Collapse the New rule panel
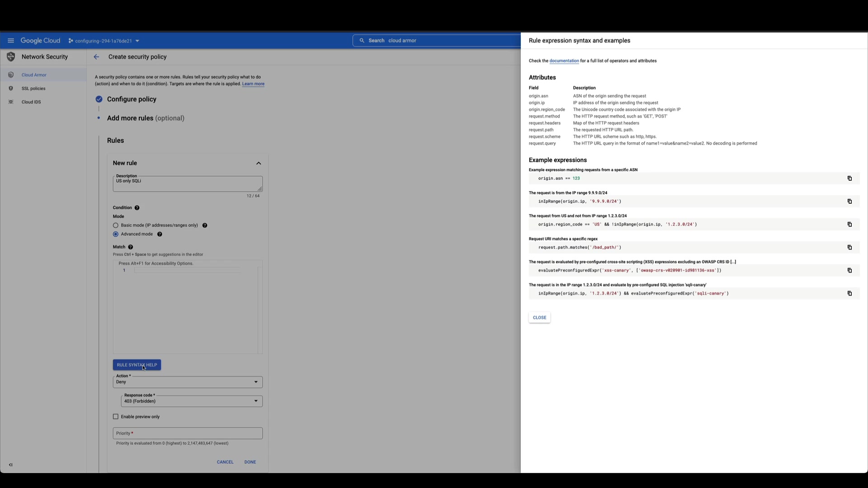The image size is (868, 488). [259, 163]
